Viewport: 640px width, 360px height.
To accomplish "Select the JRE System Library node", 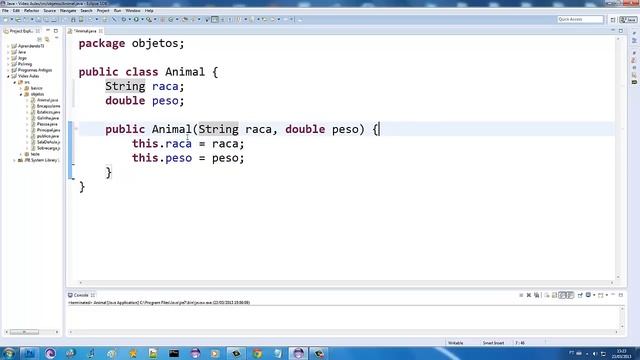I will [38, 160].
